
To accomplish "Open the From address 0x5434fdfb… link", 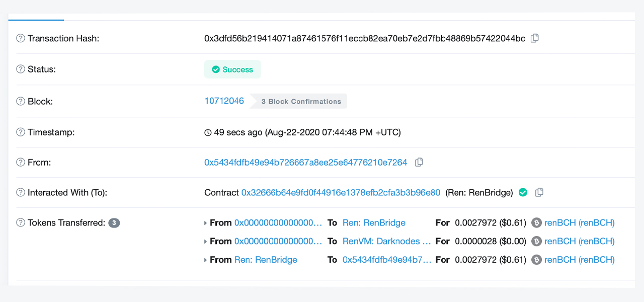I will (x=305, y=162).
